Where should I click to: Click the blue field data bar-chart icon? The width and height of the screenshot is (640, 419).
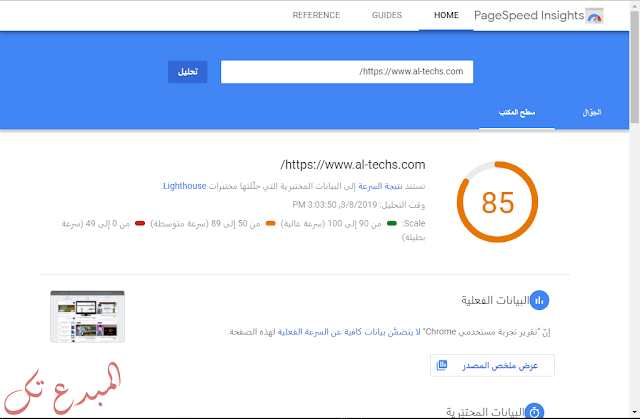tap(539, 300)
